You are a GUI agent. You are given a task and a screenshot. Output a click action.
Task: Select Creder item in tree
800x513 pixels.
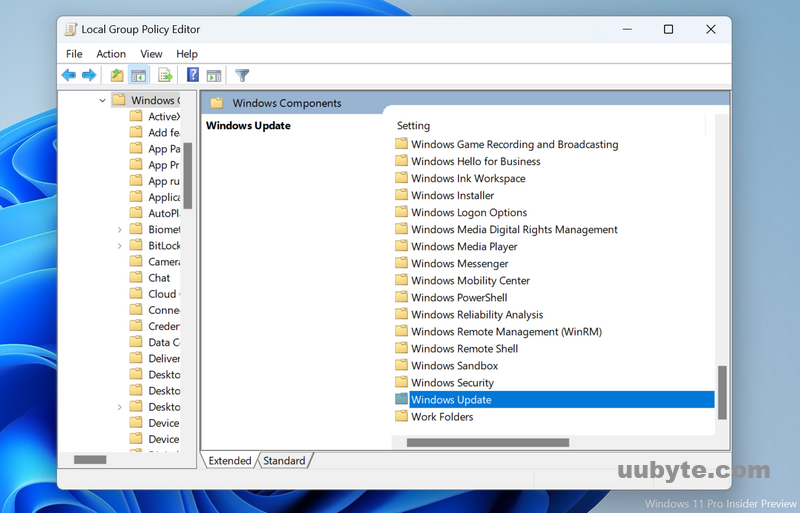click(x=164, y=326)
